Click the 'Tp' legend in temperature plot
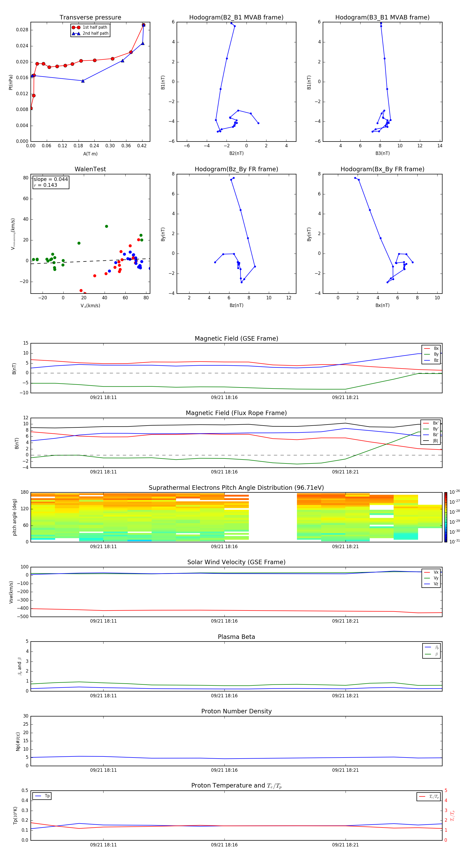This screenshot has height=868, width=473. pos(42,796)
